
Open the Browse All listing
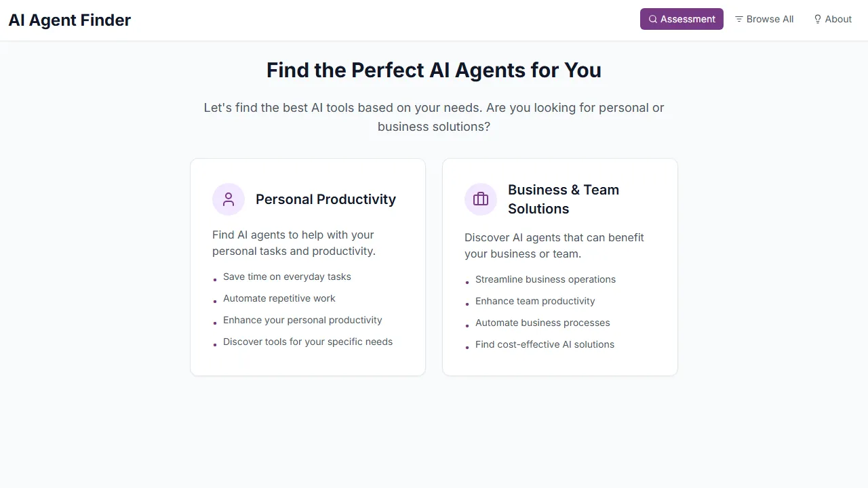(764, 19)
